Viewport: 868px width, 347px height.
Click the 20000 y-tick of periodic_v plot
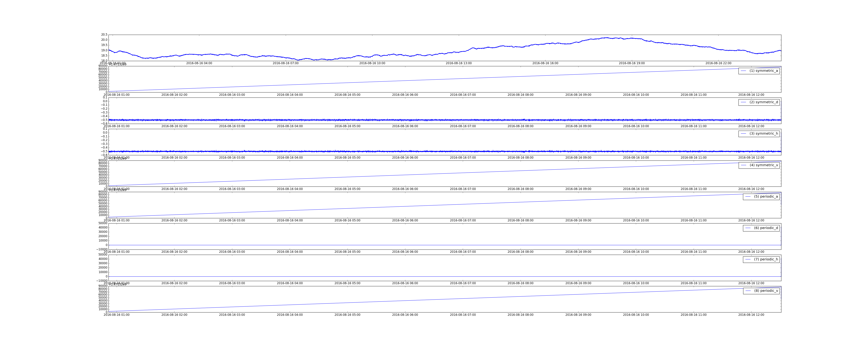tap(102, 306)
